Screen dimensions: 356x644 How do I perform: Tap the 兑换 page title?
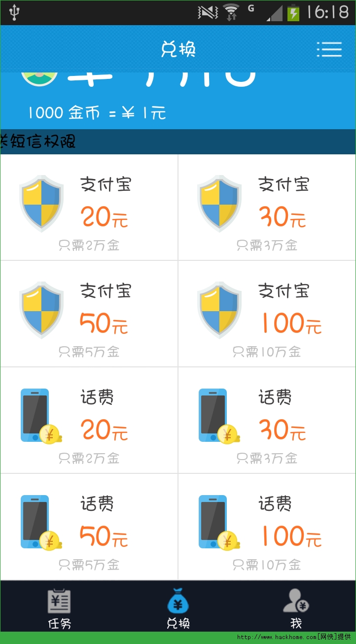click(x=178, y=49)
